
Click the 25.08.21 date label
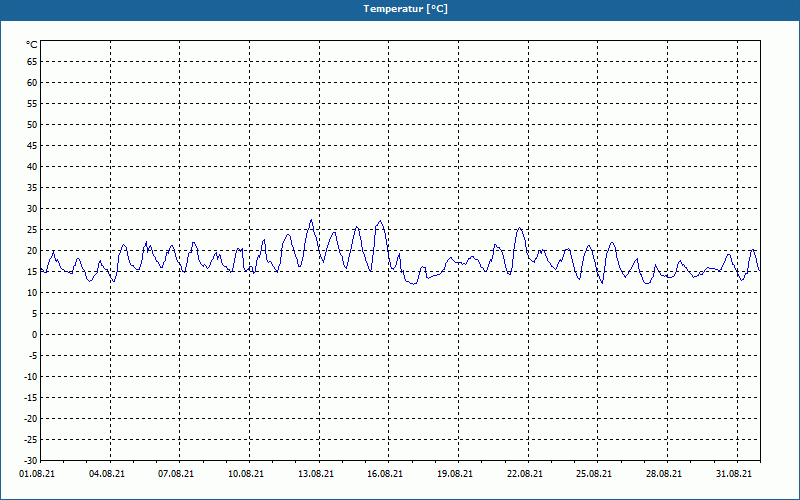point(594,474)
